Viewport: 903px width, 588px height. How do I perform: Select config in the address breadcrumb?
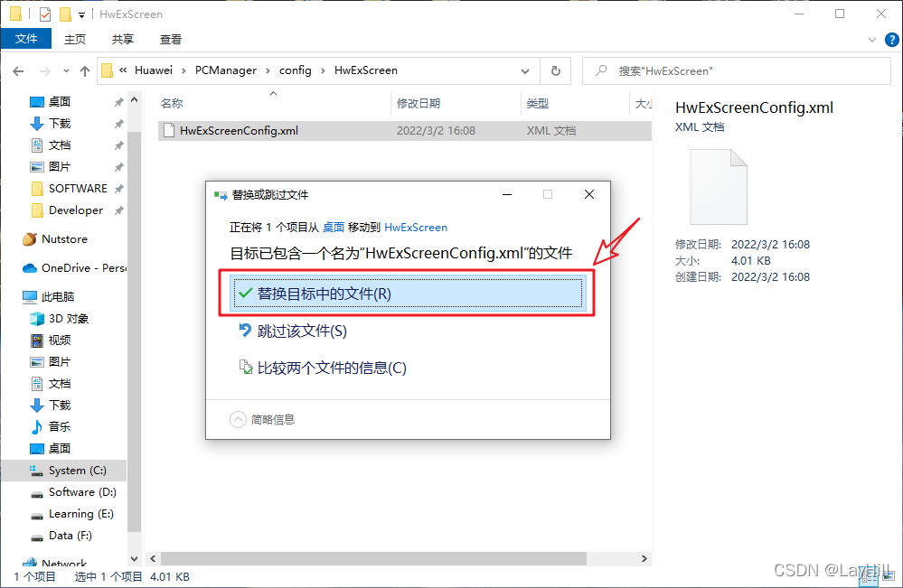pyautogui.click(x=295, y=70)
